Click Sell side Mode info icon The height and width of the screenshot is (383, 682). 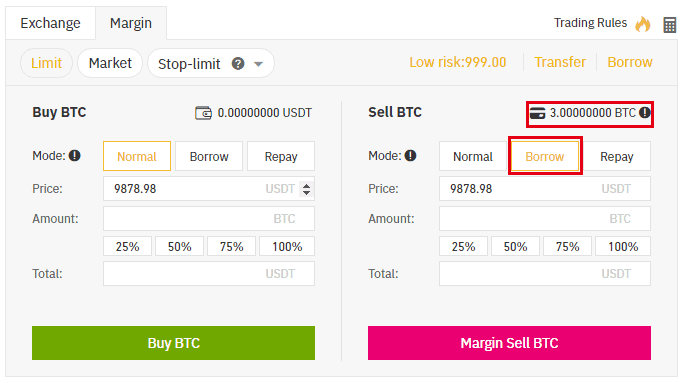[x=411, y=156]
